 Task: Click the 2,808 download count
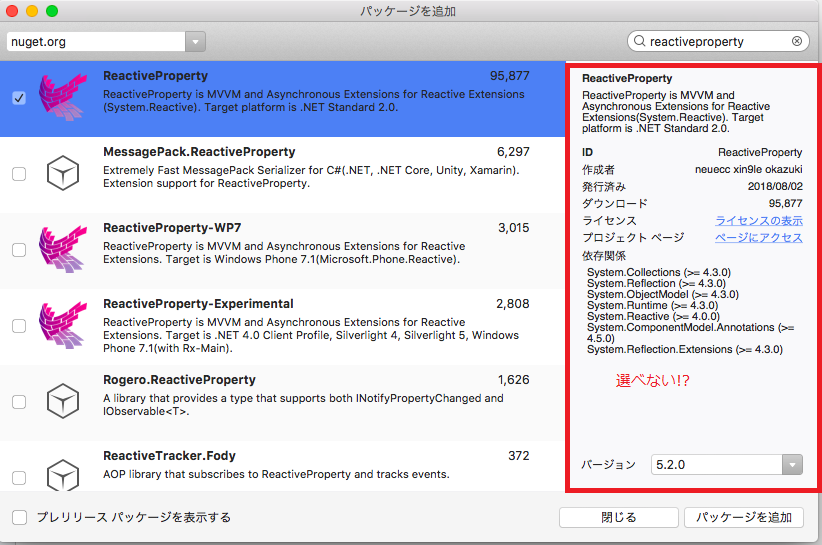513,304
